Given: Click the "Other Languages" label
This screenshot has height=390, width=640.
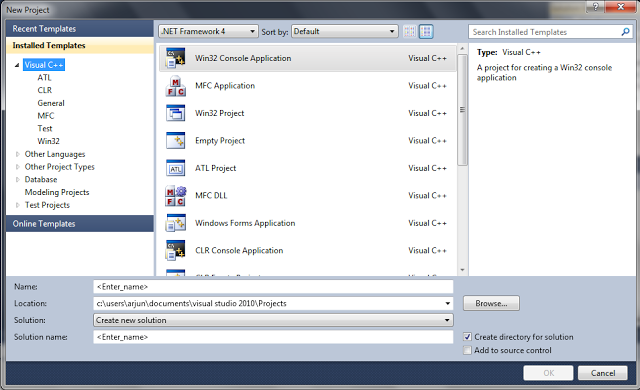Looking at the screenshot, I should pyautogui.click(x=55, y=154).
